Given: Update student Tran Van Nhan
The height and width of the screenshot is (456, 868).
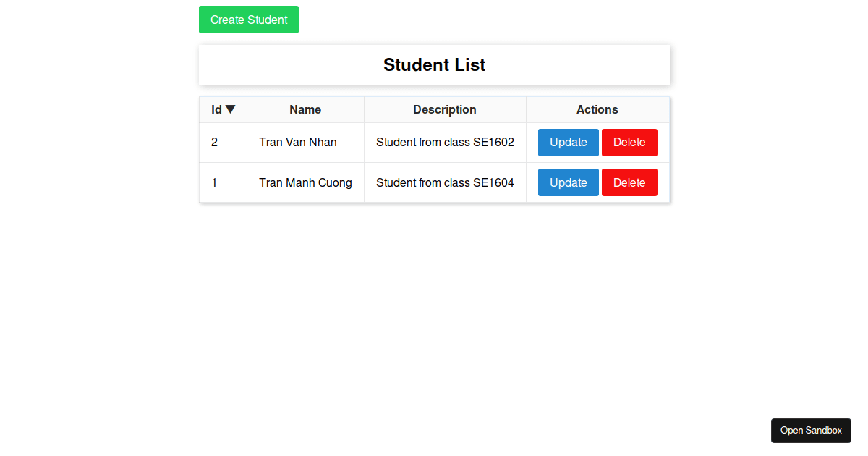Looking at the screenshot, I should 569,143.
